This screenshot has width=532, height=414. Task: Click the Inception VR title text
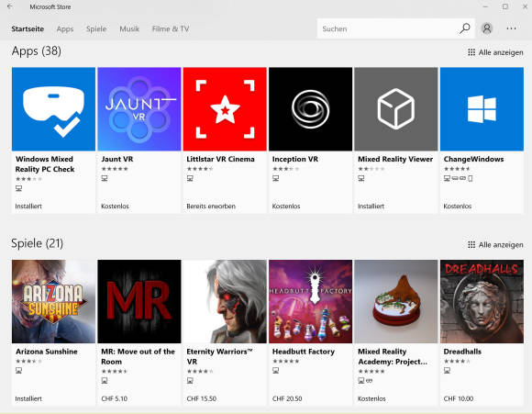click(295, 159)
